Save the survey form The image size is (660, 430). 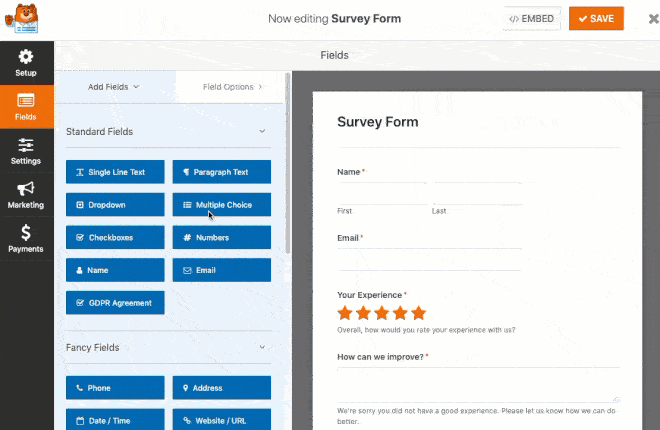pos(596,19)
